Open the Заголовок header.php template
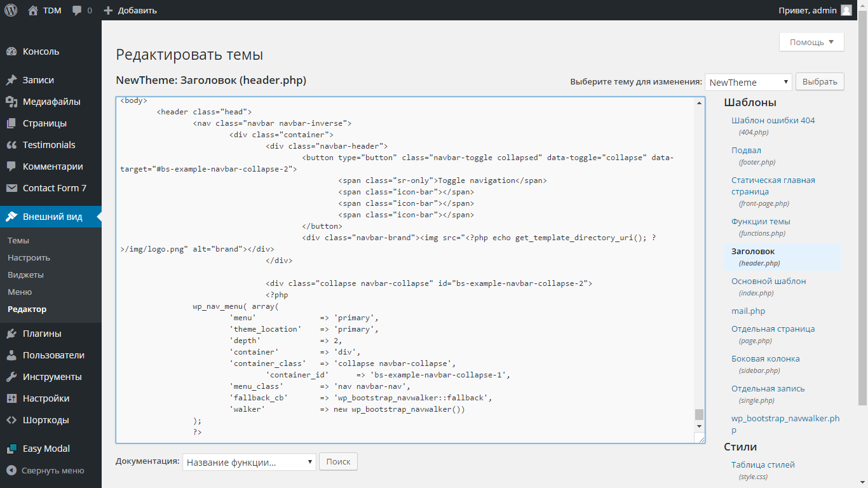The image size is (868, 488). click(x=782, y=257)
